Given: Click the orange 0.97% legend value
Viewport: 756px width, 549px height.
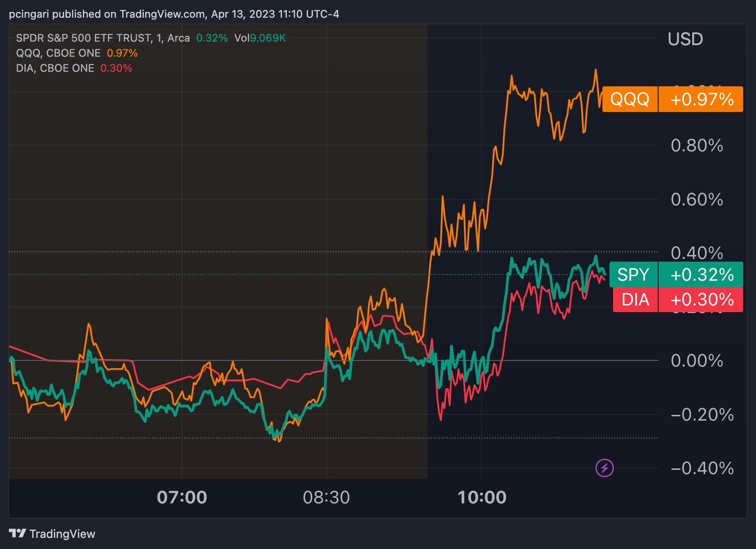Looking at the screenshot, I should pyautogui.click(x=122, y=53).
